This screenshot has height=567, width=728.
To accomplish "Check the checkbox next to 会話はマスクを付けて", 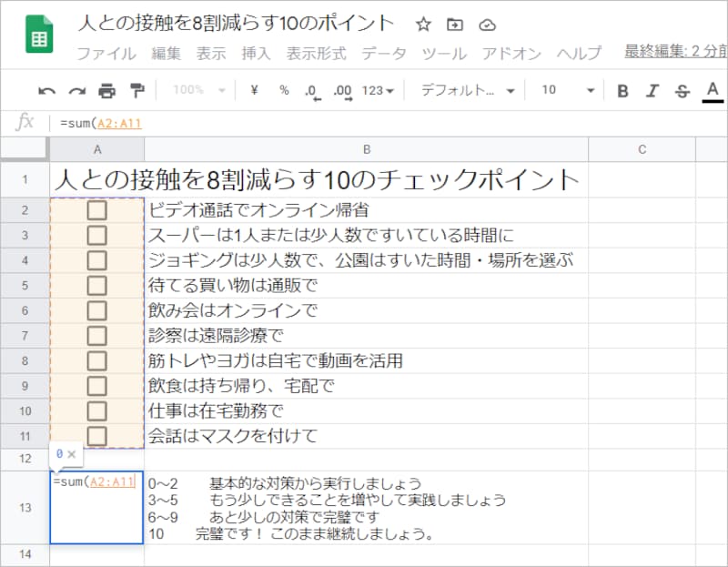I will tap(97, 434).
